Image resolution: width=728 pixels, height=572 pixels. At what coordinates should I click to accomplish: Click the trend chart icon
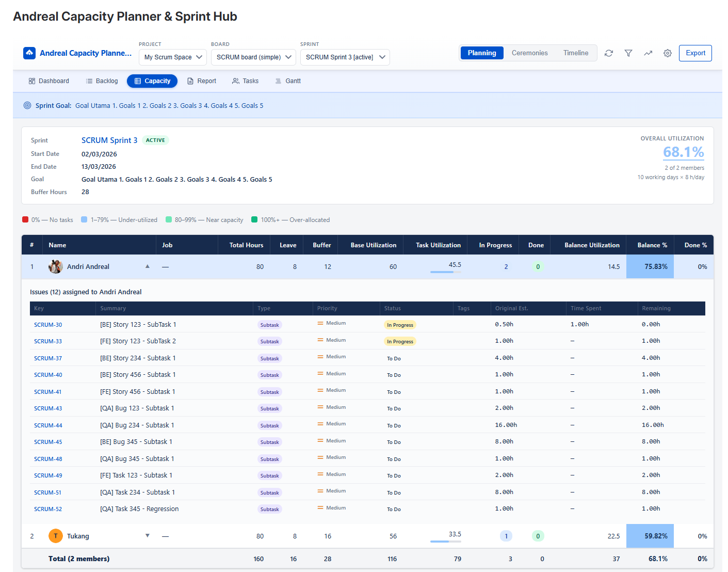[x=648, y=53]
